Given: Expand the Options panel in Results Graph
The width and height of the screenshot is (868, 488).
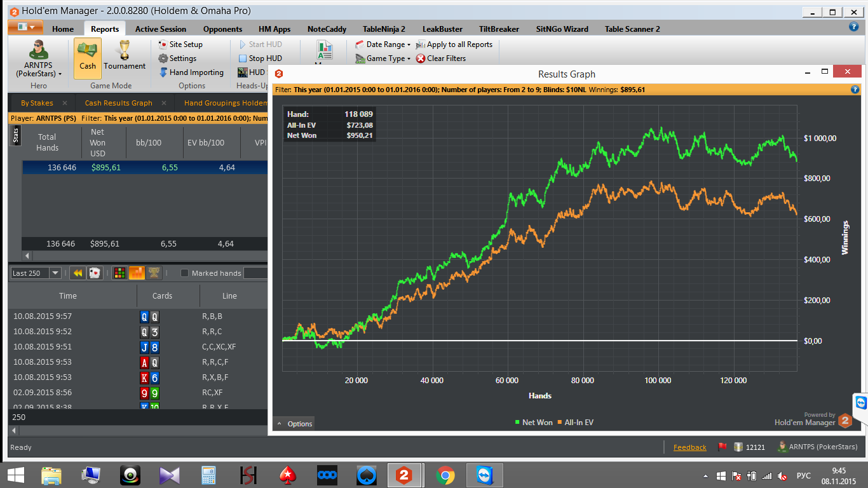Looking at the screenshot, I should coord(294,424).
